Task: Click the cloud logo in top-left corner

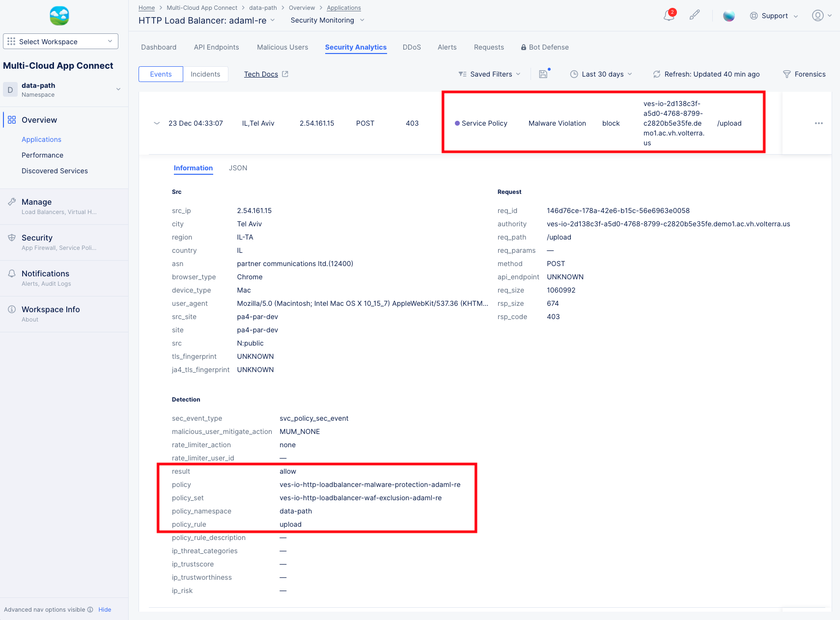Action: [x=59, y=15]
